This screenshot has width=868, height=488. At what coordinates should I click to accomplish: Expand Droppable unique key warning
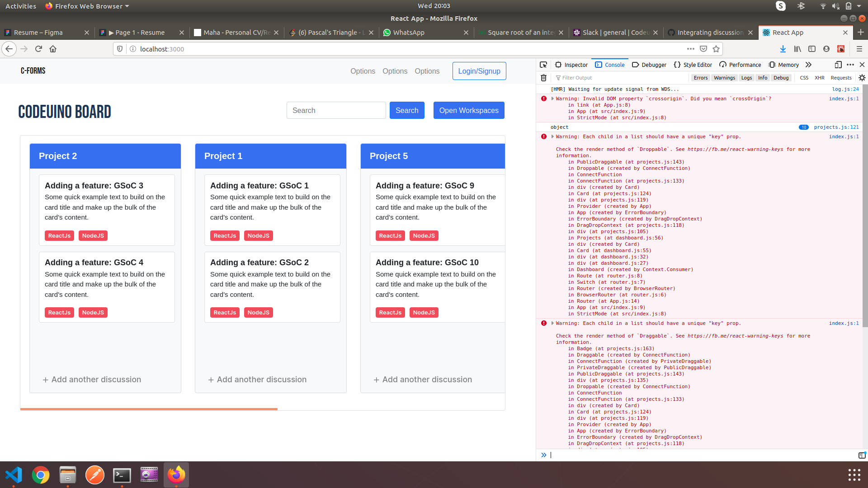pos(552,136)
